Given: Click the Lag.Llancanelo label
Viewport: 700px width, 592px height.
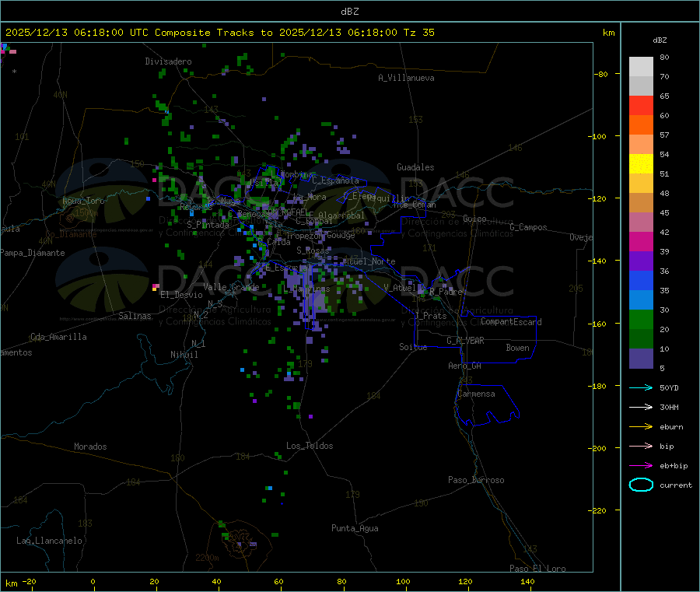Looking at the screenshot, I should coord(49,541).
